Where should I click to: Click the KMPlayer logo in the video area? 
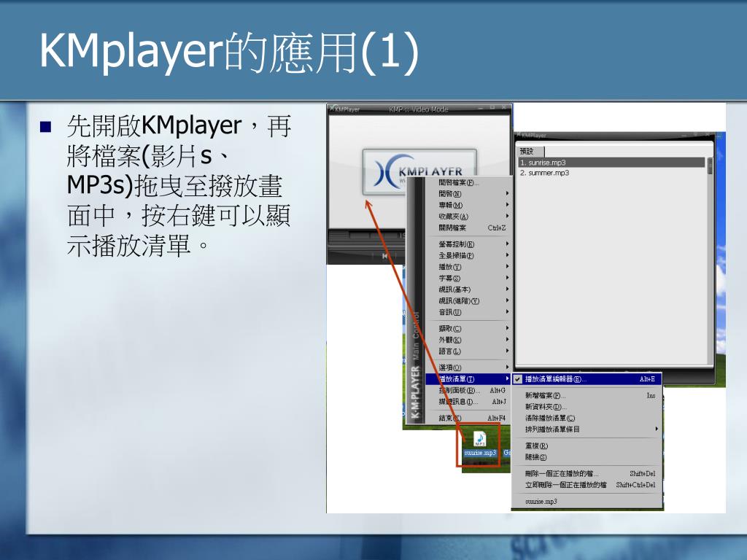point(419,172)
